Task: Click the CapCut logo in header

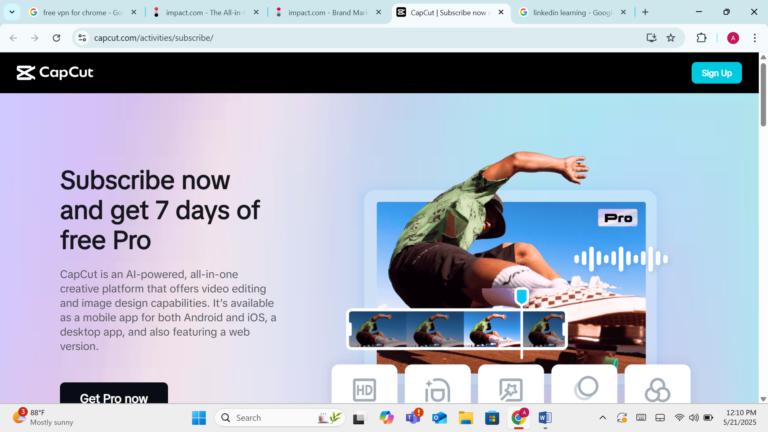Action: (54, 72)
